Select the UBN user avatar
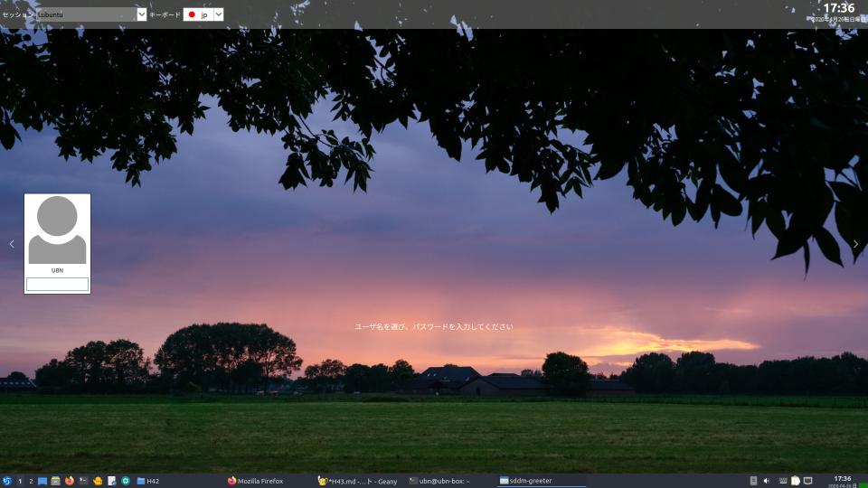 [57, 230]
